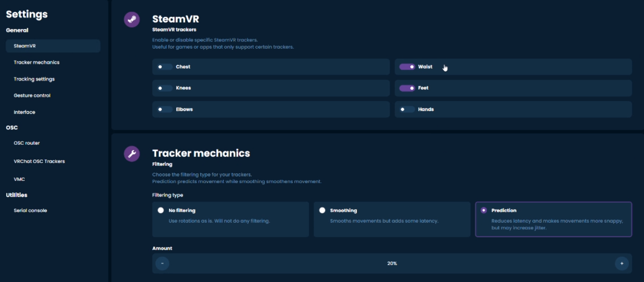644x282 pixels.
Task: Click the Settings title
Action: (x=27, y=14)
